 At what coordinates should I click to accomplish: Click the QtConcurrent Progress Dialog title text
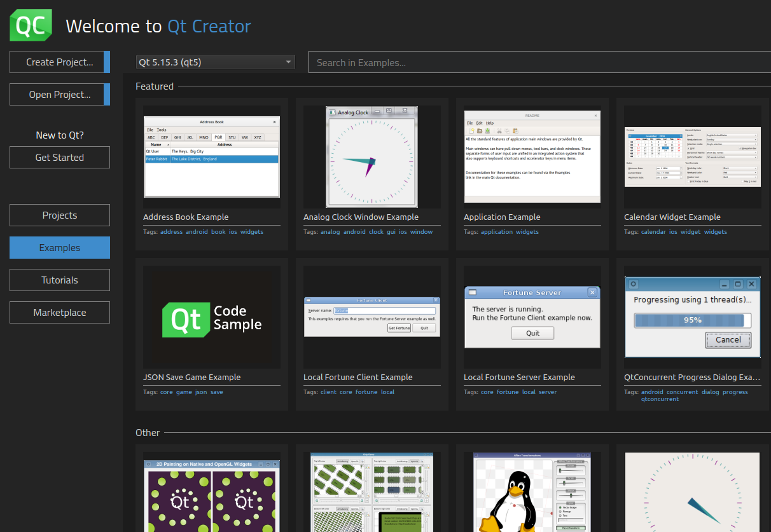coord(692,378)
